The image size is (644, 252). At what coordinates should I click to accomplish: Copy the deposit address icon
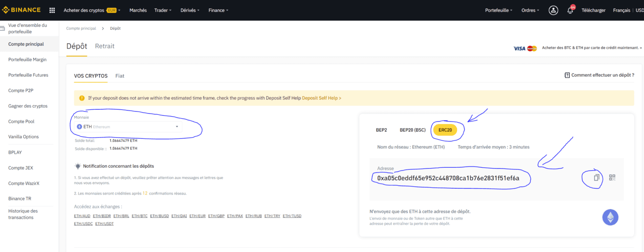tap(596, 178)
